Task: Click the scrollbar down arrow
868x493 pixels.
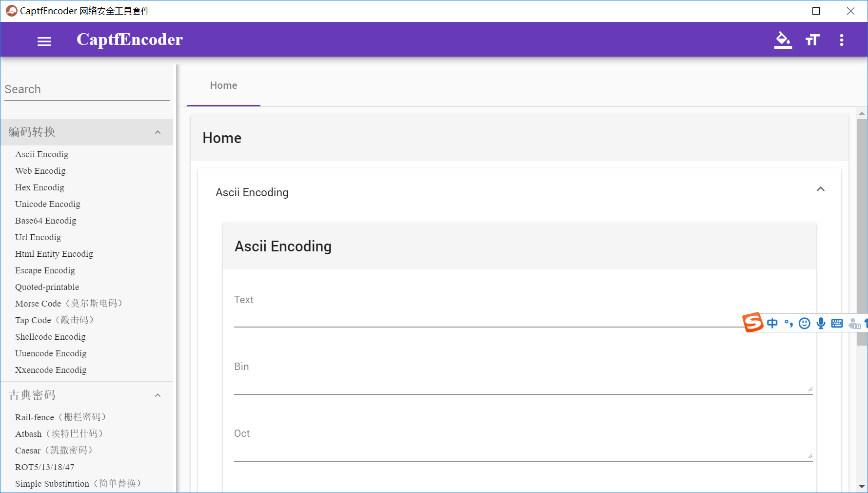Action: pos(862,487)
